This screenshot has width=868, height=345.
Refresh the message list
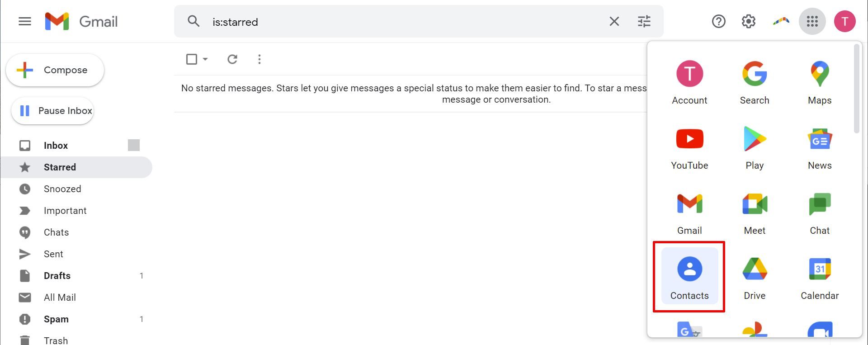point(232,59)
